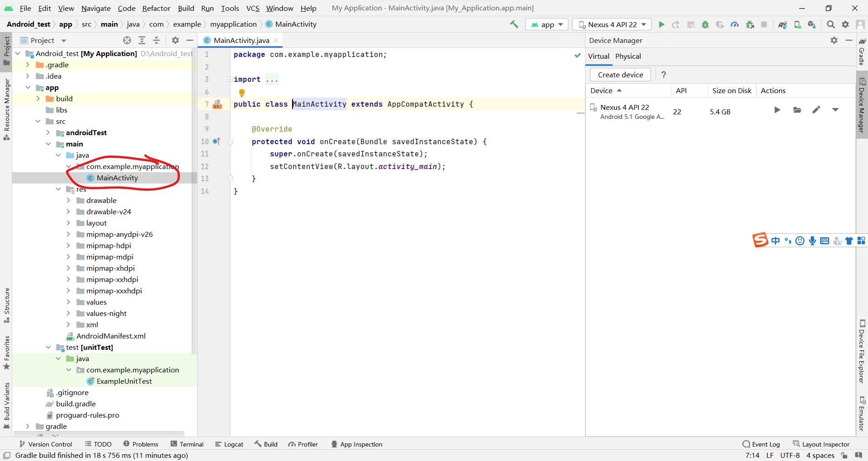The height and width of the screenshot is (461, 868).
Task: Open the Sogou input emoji picker
Action: (800, 240)
